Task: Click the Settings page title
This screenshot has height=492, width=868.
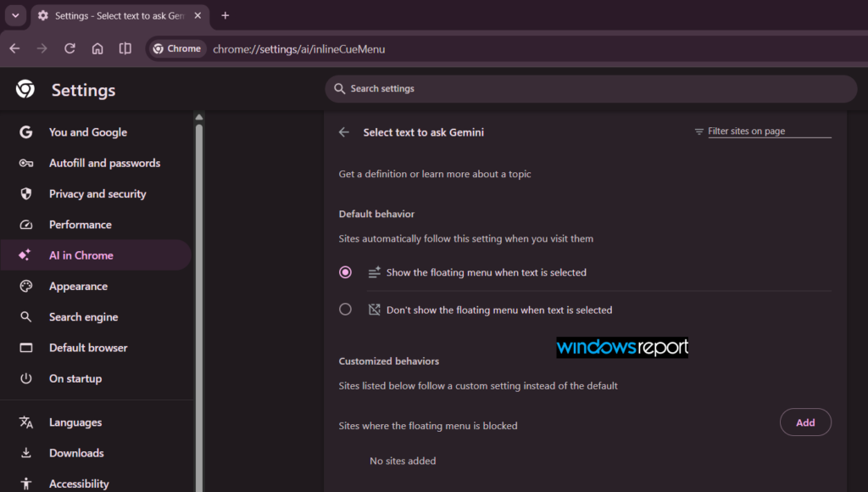Action: pyautogui.click(x=84, y=90)
